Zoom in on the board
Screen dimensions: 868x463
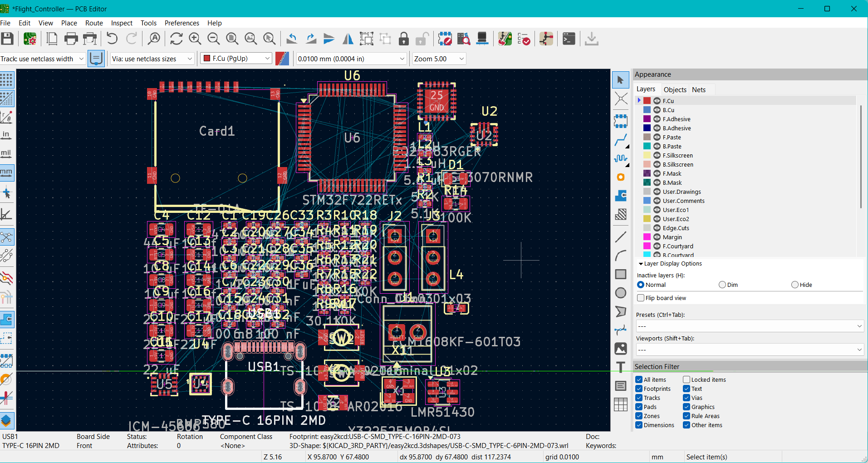(x=195, y=39)
